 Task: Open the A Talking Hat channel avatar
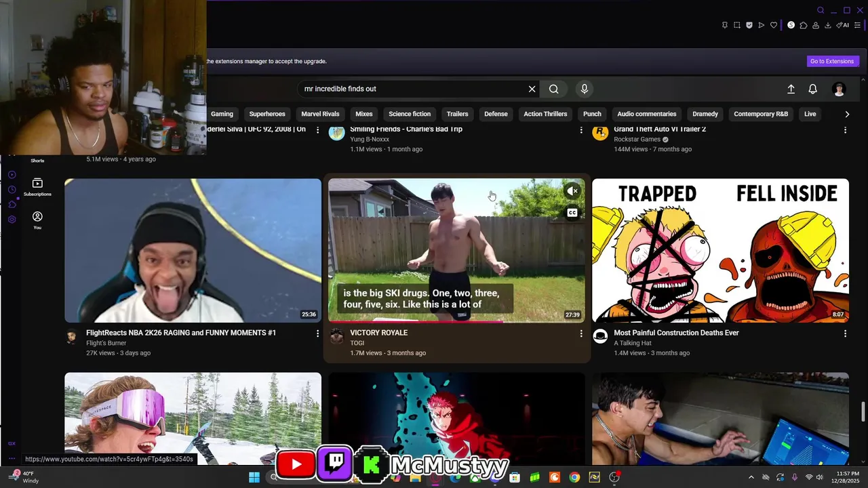[x=600, y=336]
